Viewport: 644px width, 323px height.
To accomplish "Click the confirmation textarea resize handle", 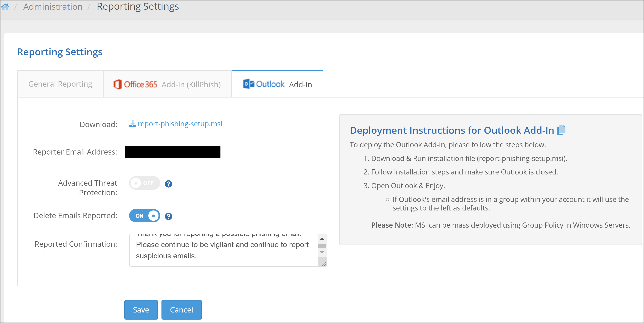I will 324,264.
